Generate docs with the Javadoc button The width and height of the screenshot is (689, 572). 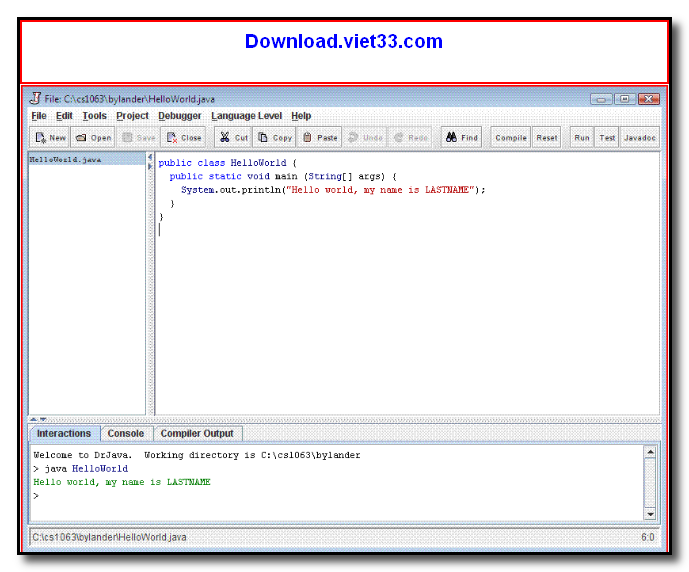pyautogui.click(x=639, y=138)
